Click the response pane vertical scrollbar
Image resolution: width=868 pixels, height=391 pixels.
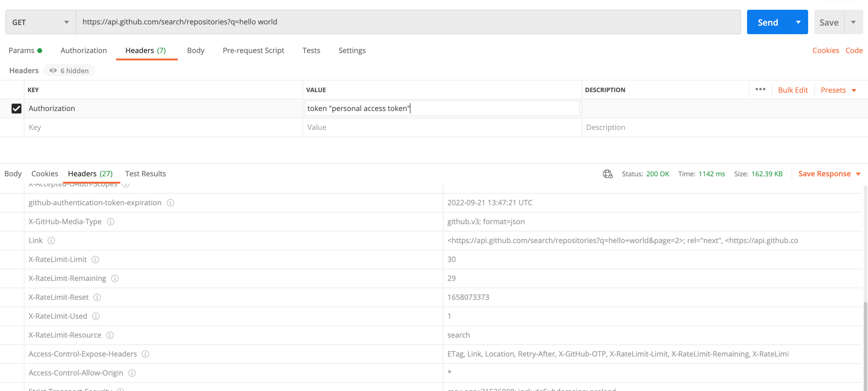[865, 339]
